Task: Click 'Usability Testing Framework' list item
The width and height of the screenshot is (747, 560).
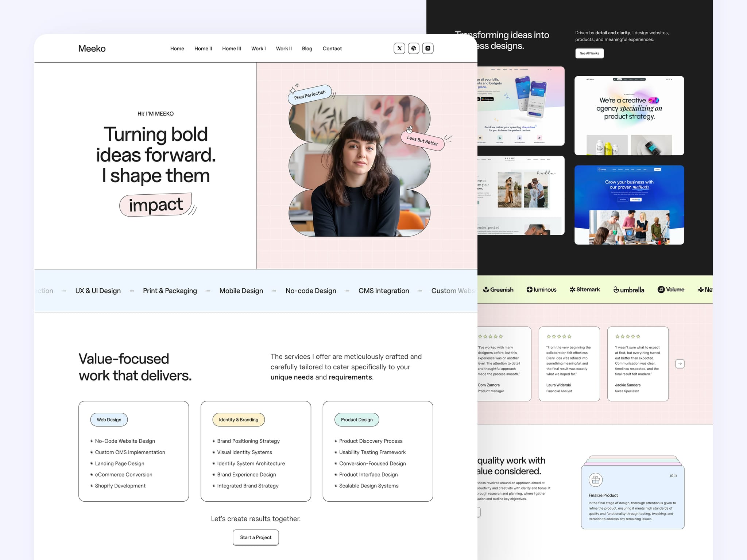Action: tap(372, 452)
